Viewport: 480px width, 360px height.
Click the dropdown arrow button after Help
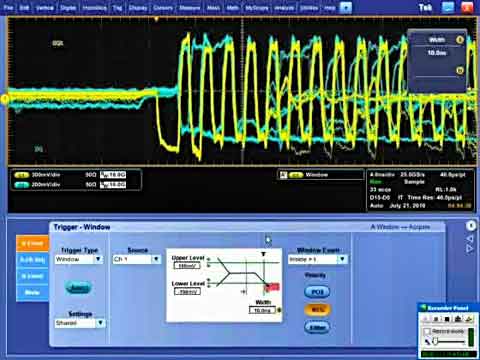(x=346, y=7)
